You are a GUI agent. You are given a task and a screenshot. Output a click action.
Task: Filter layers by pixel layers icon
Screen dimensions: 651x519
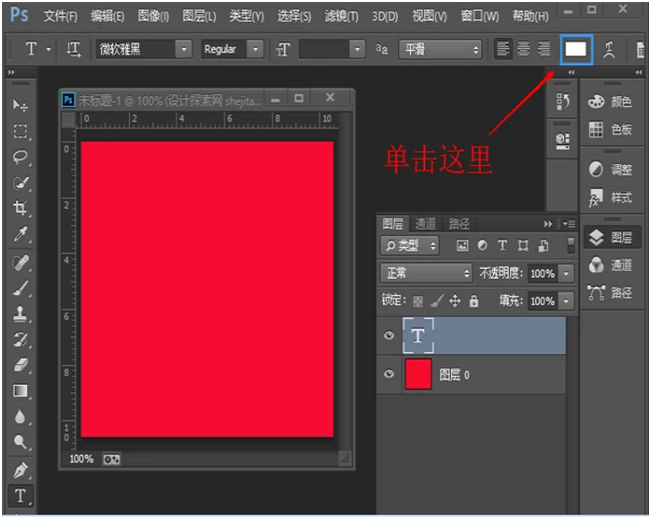pos(462,246)
